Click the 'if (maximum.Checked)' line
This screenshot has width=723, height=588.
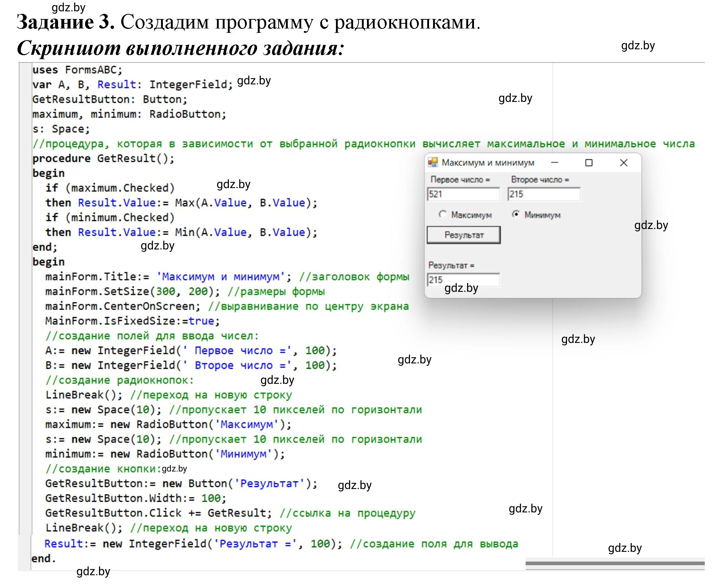[x=110, y=188]
